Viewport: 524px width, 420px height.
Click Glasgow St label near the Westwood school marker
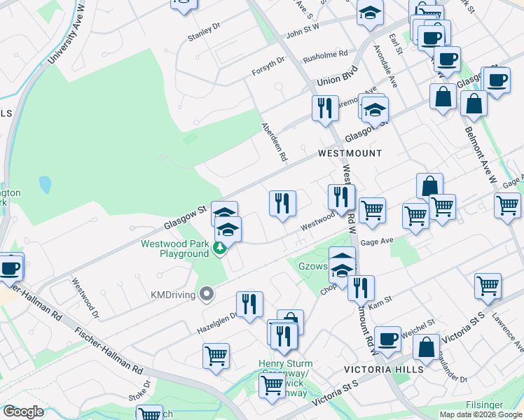(x=185, y=217)
